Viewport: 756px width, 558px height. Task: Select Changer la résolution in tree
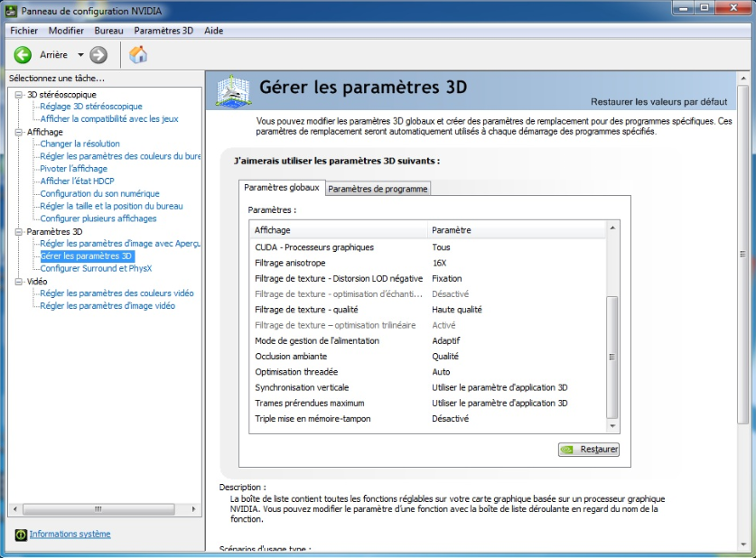[79, 144]
